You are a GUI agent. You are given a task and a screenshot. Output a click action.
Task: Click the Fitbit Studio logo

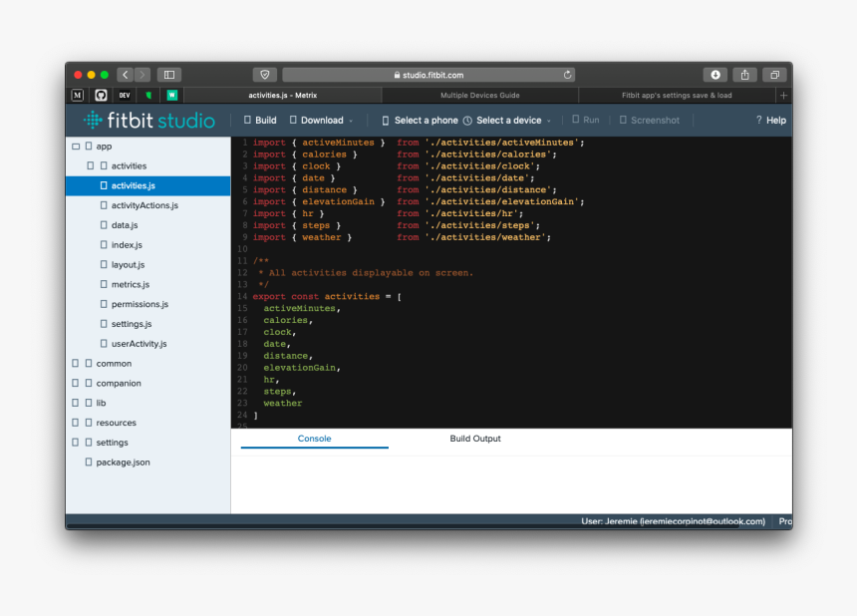pyautogui.click(x=148, y=121)
